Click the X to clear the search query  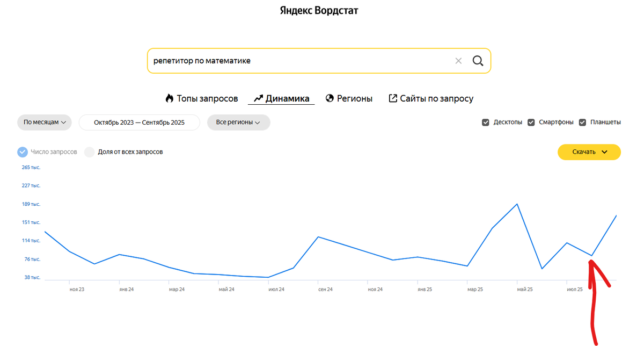coord(459,61)
